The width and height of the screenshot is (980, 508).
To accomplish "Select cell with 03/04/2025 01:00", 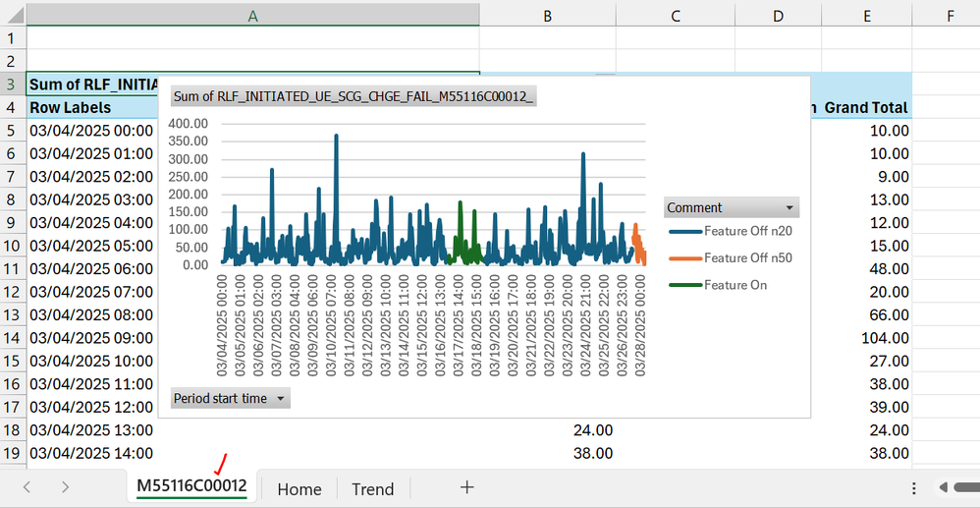I will (x=92, y=153).
